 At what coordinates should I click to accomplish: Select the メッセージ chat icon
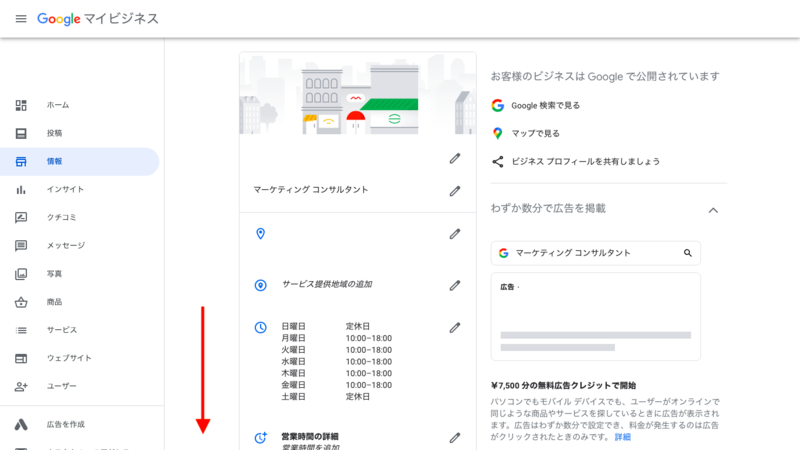(21, 246)
